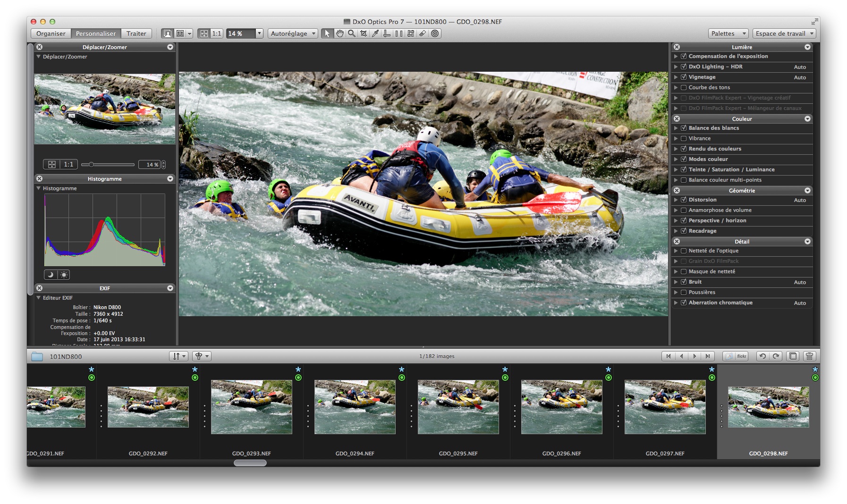Viewport: 847px width, 504px height.
Task: Disable DxO Lighting - HDR checkbox
Action: click(684, 67)
